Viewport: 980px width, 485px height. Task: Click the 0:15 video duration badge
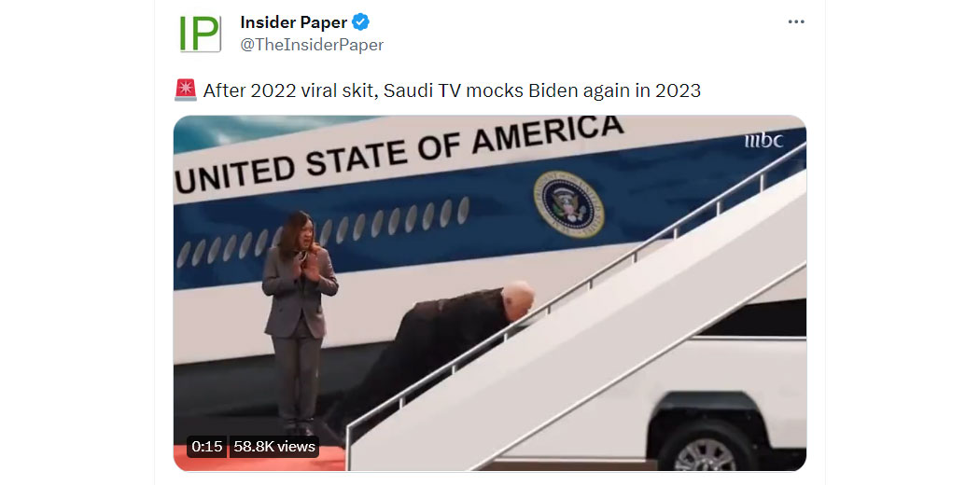[x=207, y=447]
